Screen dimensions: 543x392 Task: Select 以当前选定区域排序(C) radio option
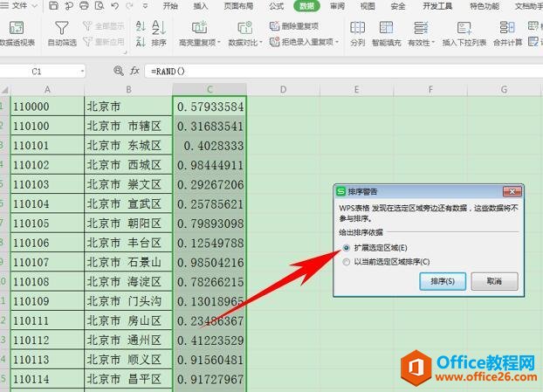tap(347, 262)
